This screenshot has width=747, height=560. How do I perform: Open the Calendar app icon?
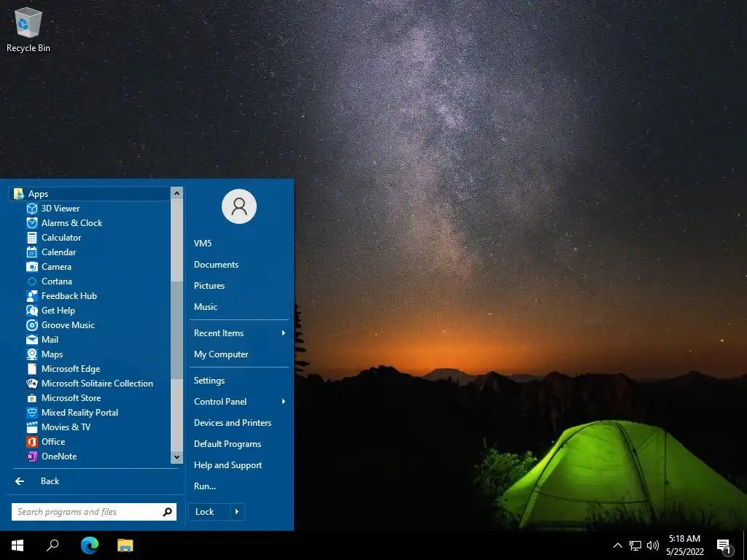point(32,252)
